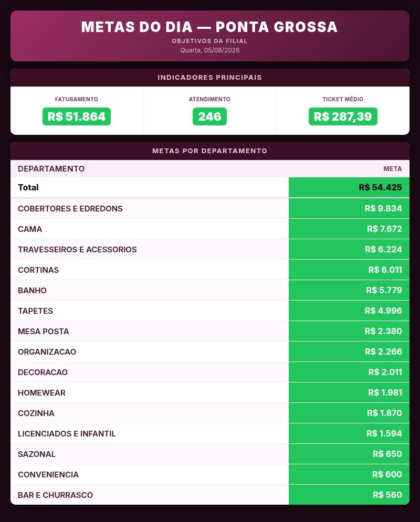Click the Ticket Médio value R$ 287,39
This screenshot has width=420, height=522.
[343, 116]
